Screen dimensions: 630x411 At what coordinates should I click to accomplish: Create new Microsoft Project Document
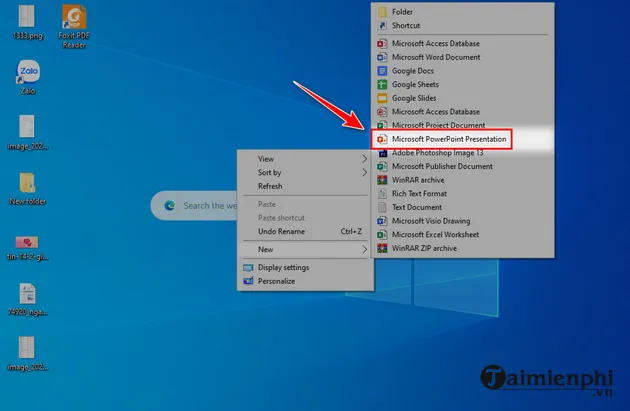click(463, 125)
